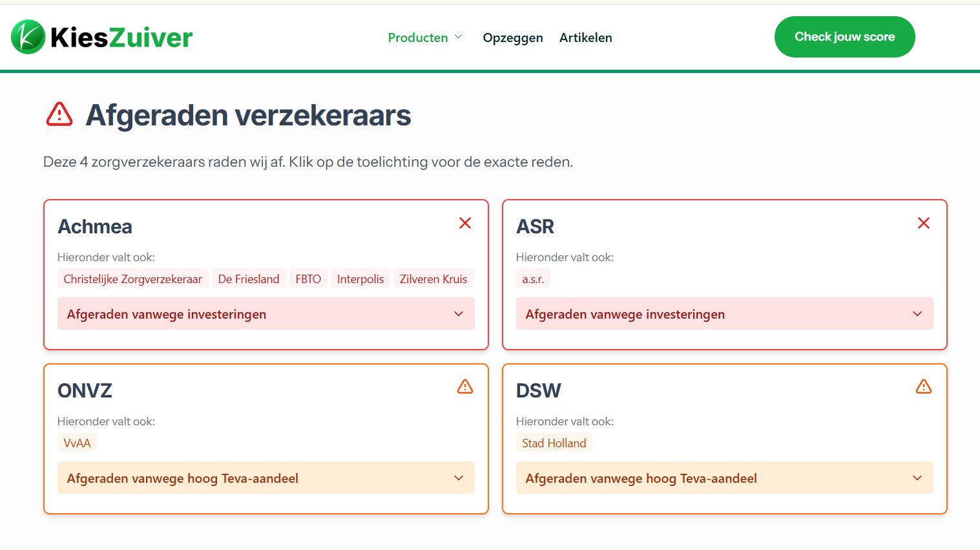This screenshot has width=980, height=550.
Task: Expand DSW's hoog Teva-aandeel explanation
Action: click(724, 478)
